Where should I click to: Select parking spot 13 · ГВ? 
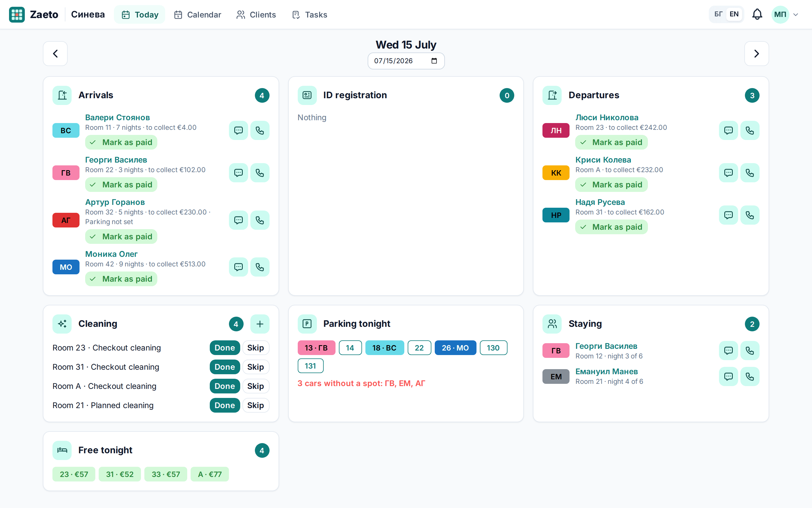(316, 348)
